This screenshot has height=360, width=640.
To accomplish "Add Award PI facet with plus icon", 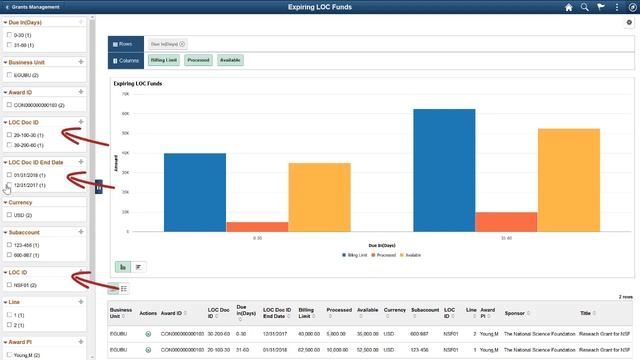I will 81,342.
